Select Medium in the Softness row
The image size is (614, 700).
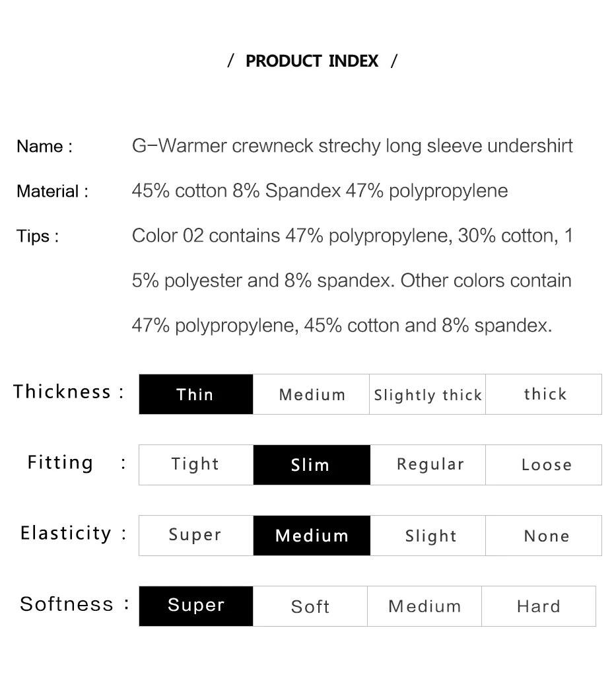[425, 606]
